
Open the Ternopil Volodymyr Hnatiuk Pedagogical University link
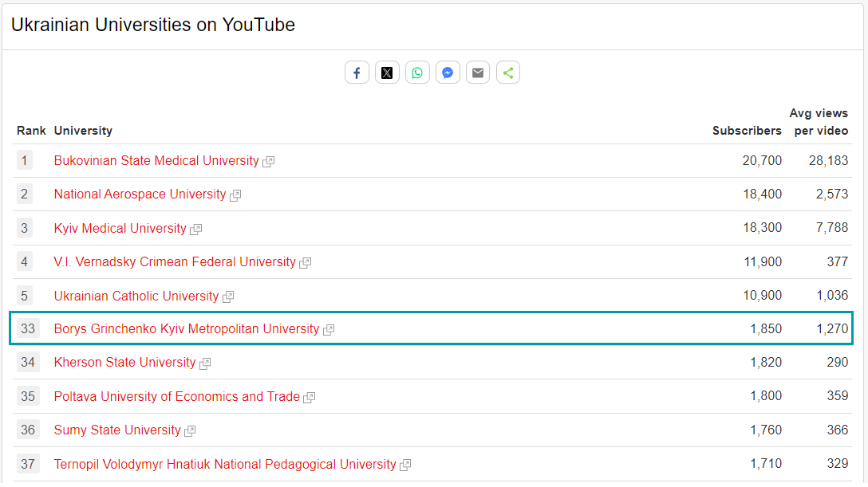click(225, 464)
